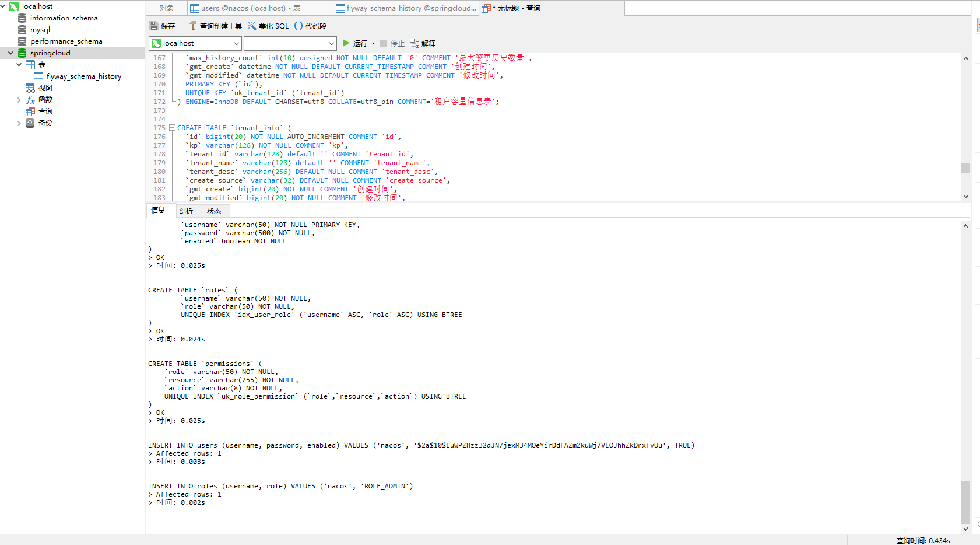
Task: Click the SQL editor scrollbar thumb
Action: pyautogui.click(x=965, y=168)
